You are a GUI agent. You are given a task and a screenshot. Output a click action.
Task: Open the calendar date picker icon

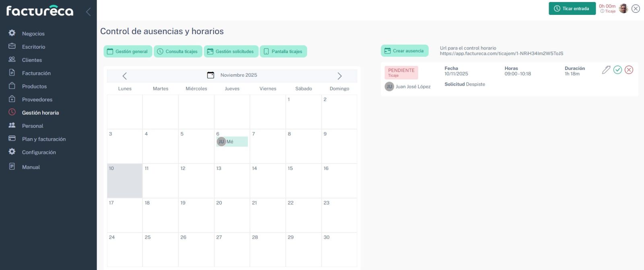pyautogui.click(x=211, y=75)
